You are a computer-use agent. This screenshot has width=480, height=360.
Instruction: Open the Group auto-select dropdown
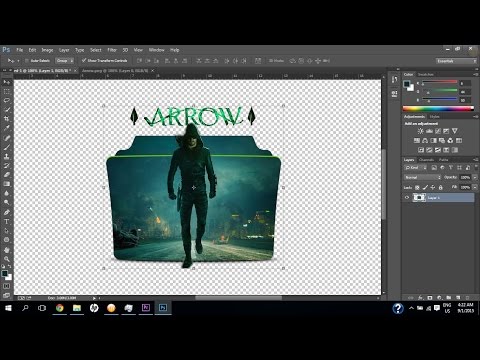[65, 61]
